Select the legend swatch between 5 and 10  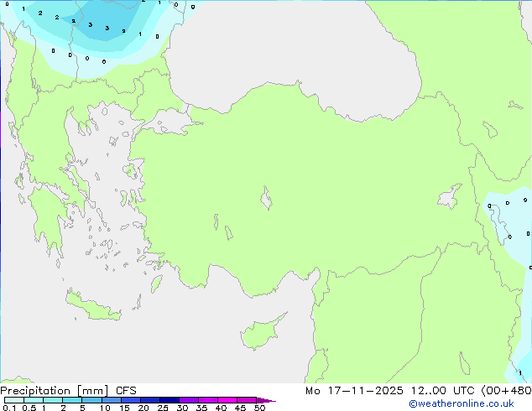[91, 400]
